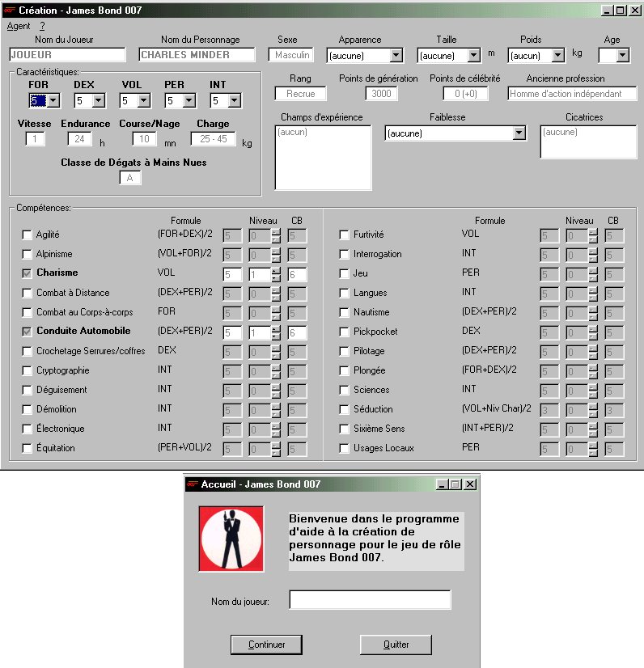
Task: Expand the INT characteristic dropdown
Action: 235,101
